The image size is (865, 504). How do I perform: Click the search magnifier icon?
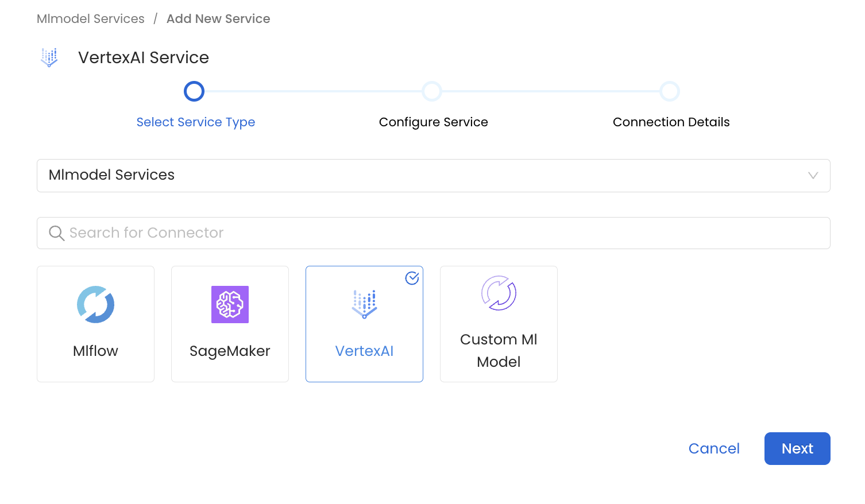[56, 233]
